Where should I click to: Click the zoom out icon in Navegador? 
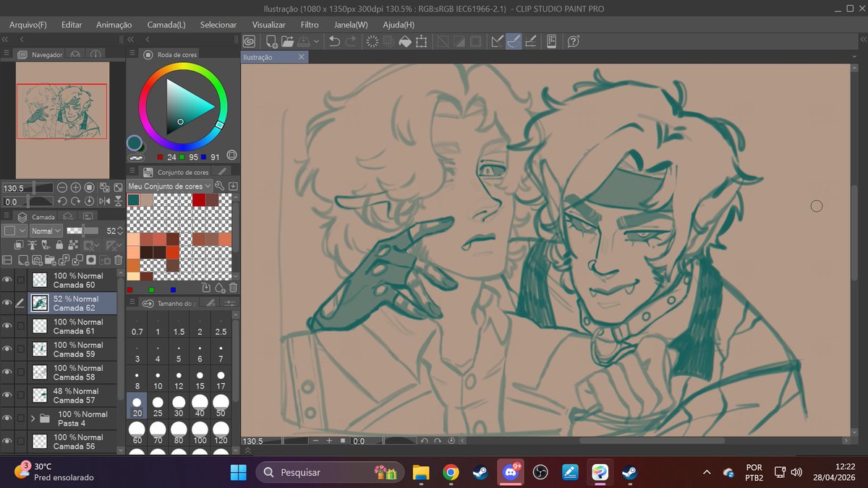[61, 187]
